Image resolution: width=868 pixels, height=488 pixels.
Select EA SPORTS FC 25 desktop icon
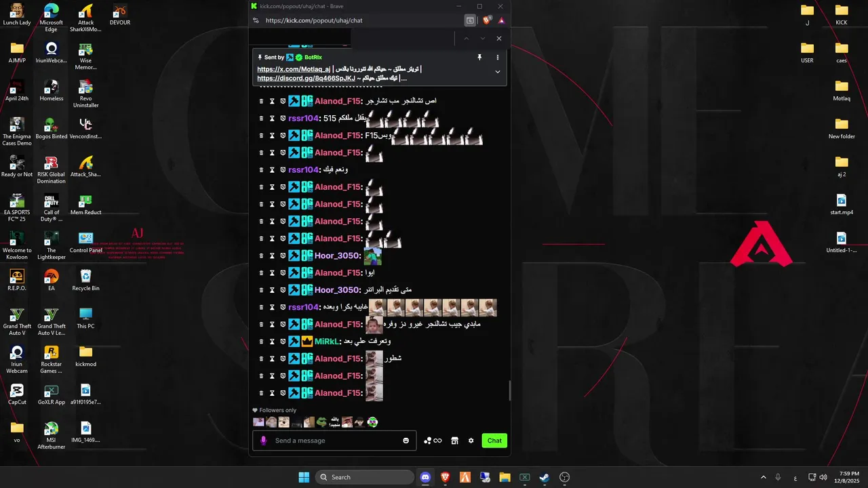(x=17, y=208)
